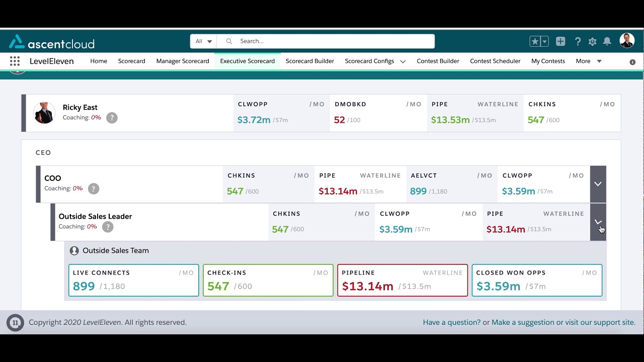Screen dimensions: 644x362
Task: Open the user profile avatar
Action: coord(627,41)
